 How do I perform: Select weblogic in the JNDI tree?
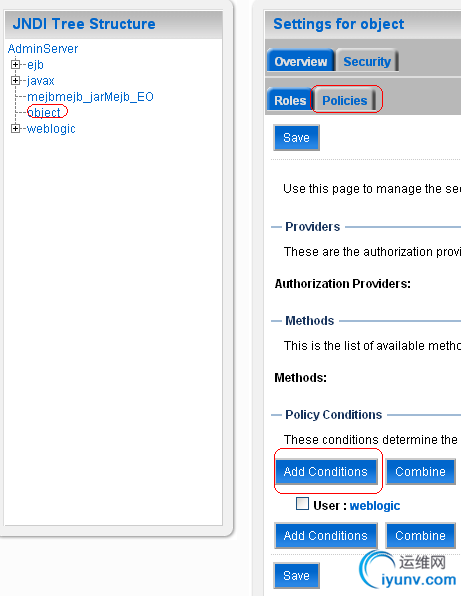(x=51, y=129)
